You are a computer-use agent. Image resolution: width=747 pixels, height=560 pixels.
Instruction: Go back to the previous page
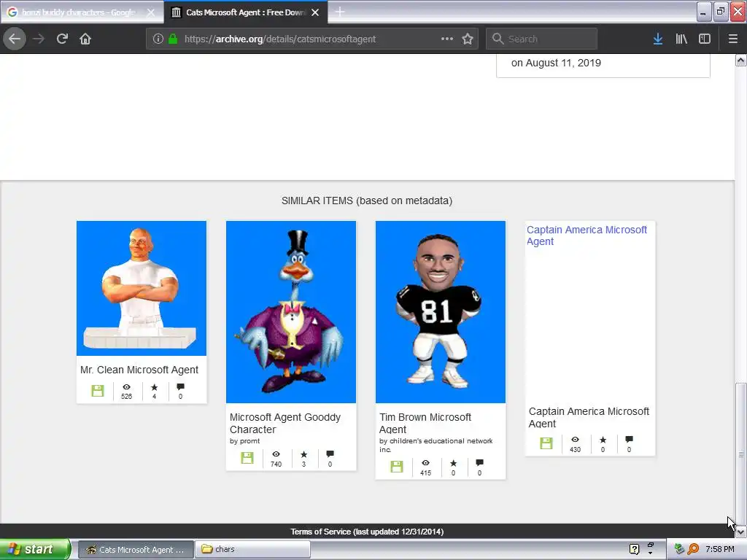coord(15,39)
